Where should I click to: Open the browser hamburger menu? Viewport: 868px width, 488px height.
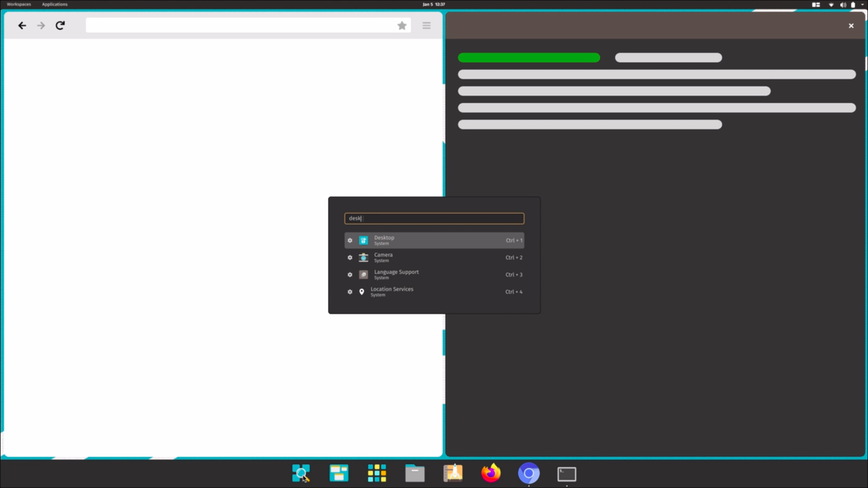point(426,25)
